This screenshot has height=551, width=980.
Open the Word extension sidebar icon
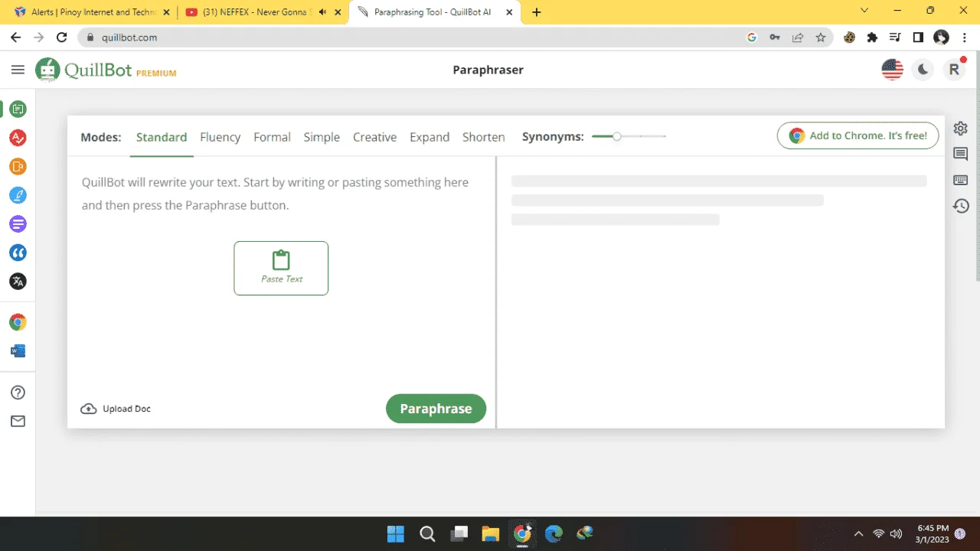[18, 351]
